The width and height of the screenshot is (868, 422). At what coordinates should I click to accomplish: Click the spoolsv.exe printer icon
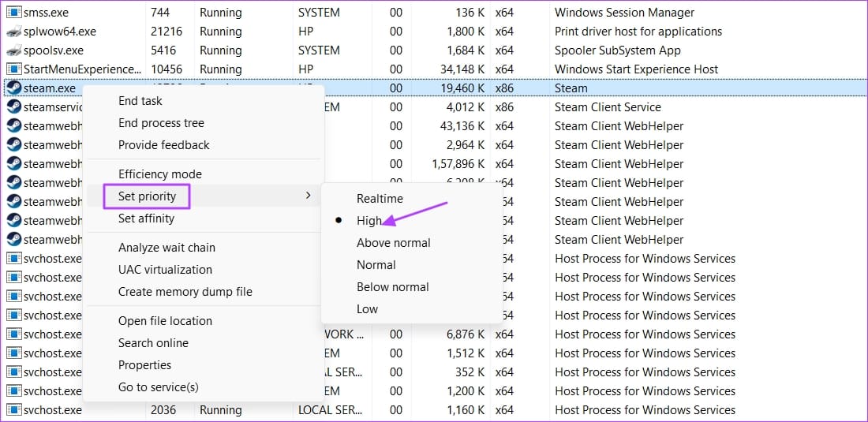pyautogui.click(x=14, y=50)
